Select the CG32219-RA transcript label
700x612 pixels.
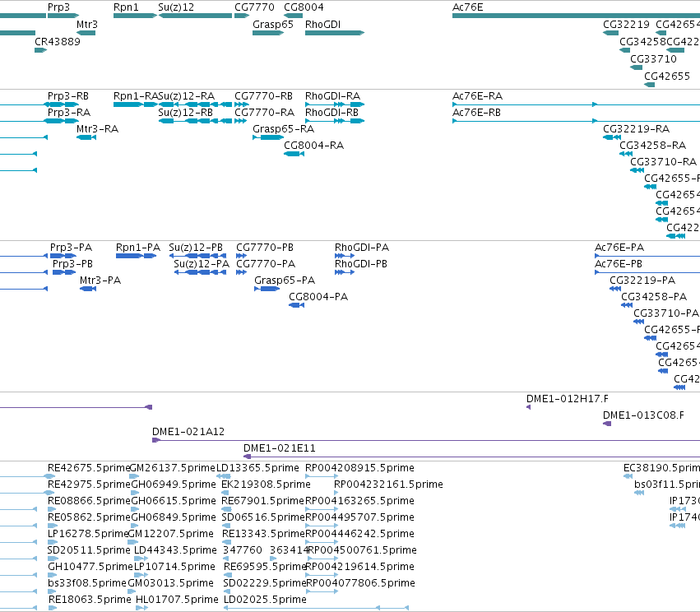tap(636, 129)
